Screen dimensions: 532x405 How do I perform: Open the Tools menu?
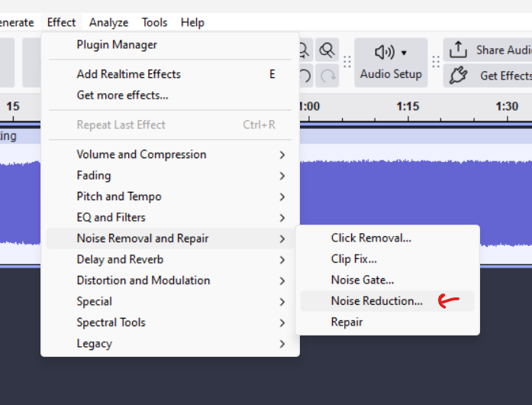tap(154, 22)
